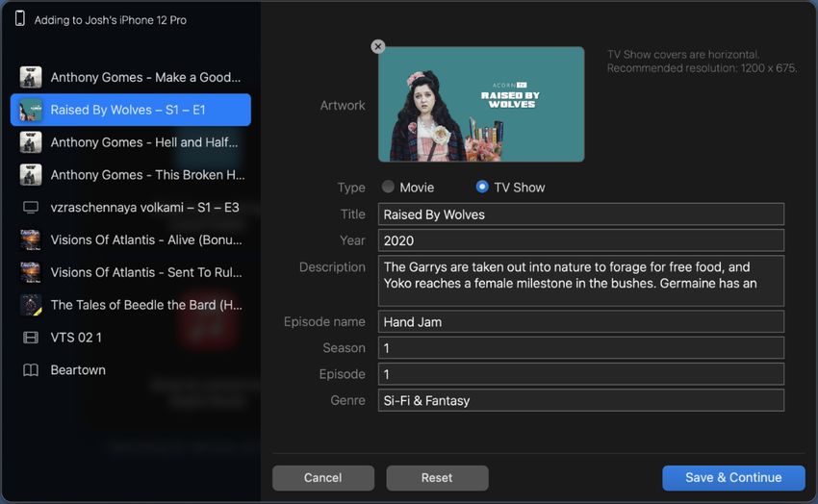Image resolution: width=818 pixels, height=504 pixels.
Task: Select Visions Of Atlantis - Sent To Rul... item
Action: 131,272
